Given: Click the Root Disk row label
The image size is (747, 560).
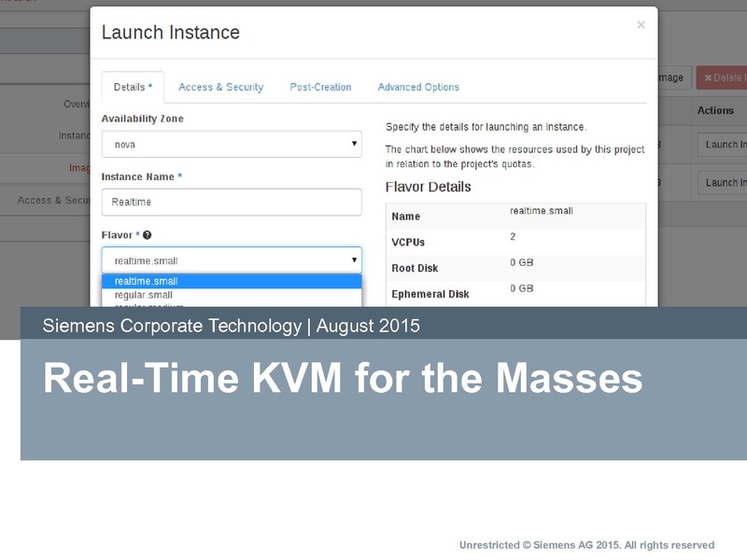Looking at the screenshot, I should [415, 268].
